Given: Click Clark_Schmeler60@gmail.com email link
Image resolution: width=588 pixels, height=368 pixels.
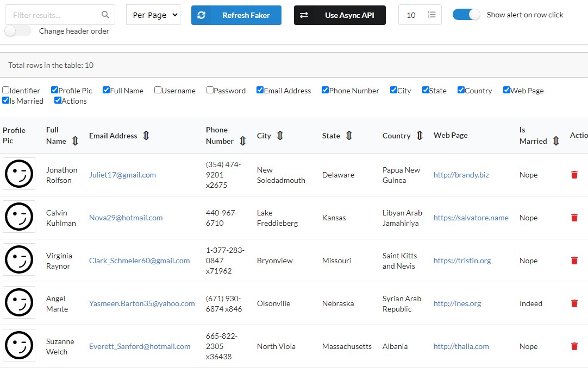Looking at the screenshot, I should 140,261.
